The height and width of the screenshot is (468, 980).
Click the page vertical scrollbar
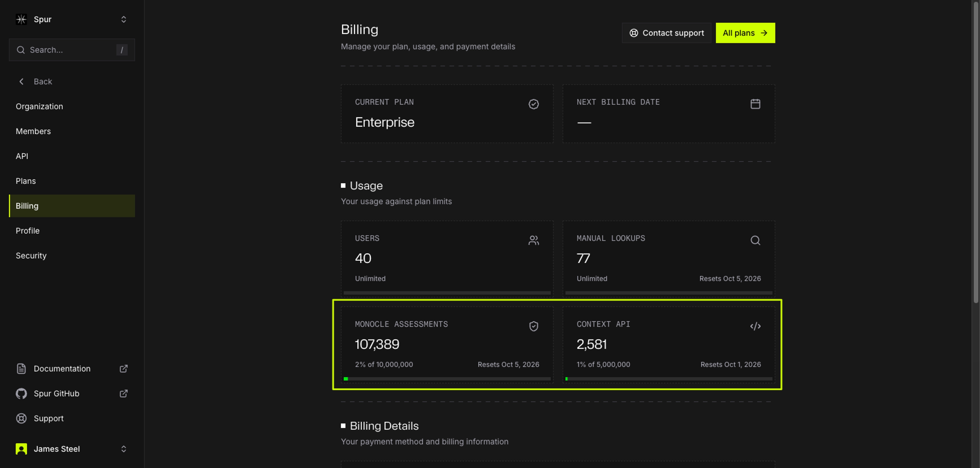click(x=975, y=152)
